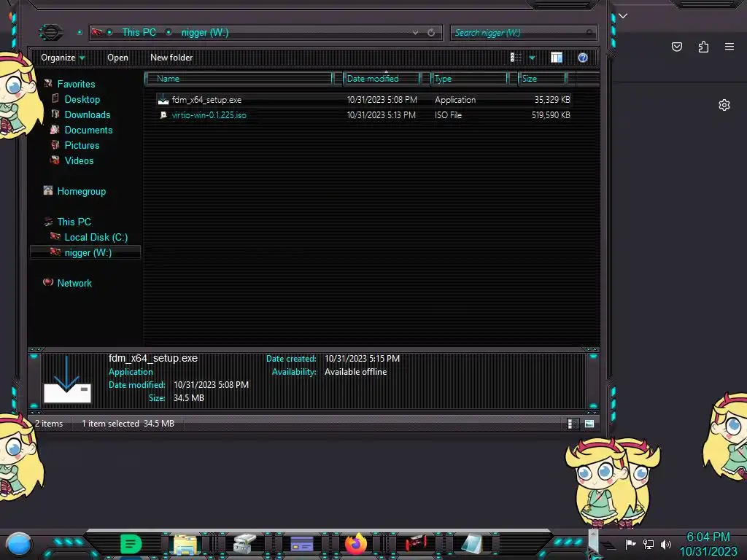Click the search magnifier icon
747x560 pixels.
click(x=589, y=32)
